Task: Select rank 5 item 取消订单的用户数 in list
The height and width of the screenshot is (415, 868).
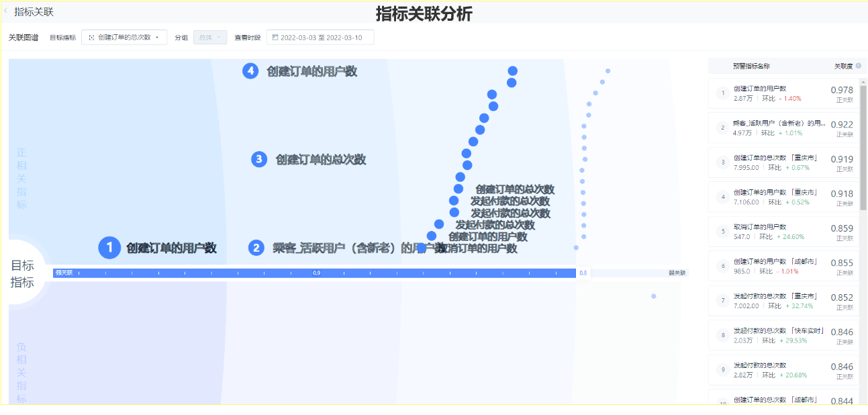Action: tap(783, 232)
